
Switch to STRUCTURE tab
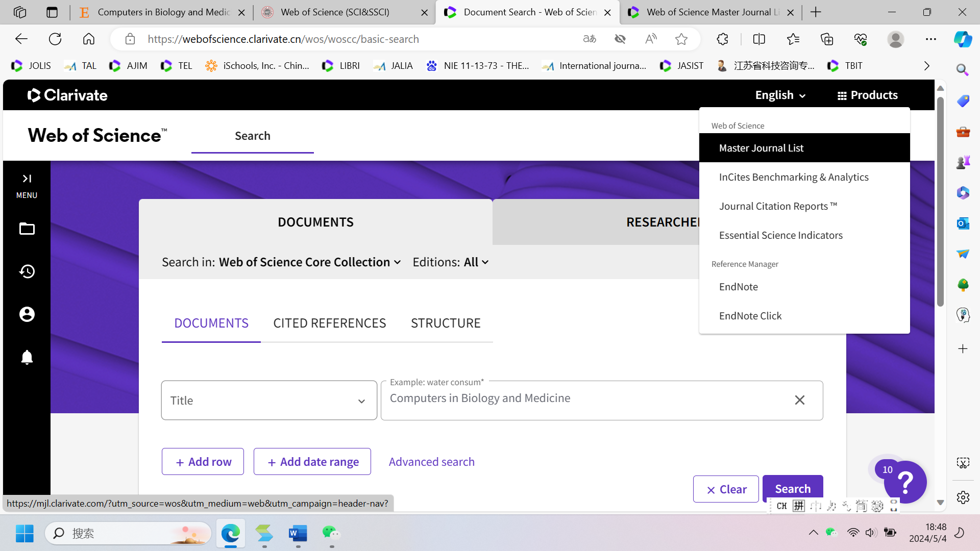pos(446,323)
